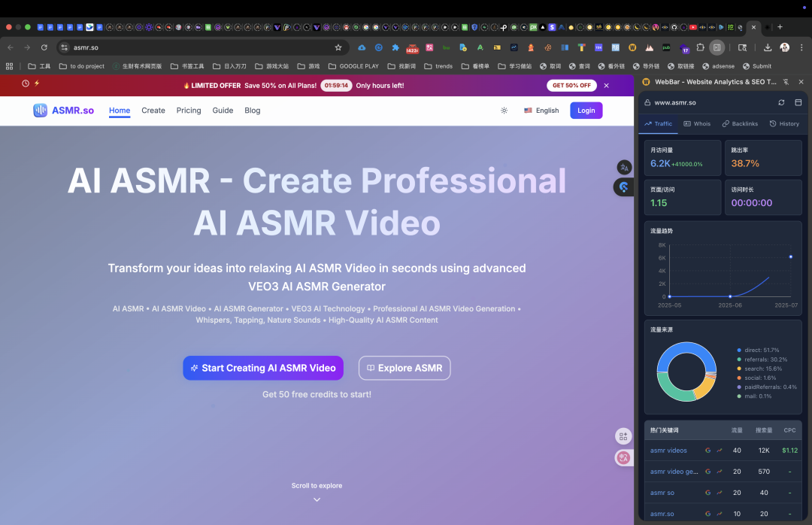Open the to do project bookmark folder

[x=82, y=66]
